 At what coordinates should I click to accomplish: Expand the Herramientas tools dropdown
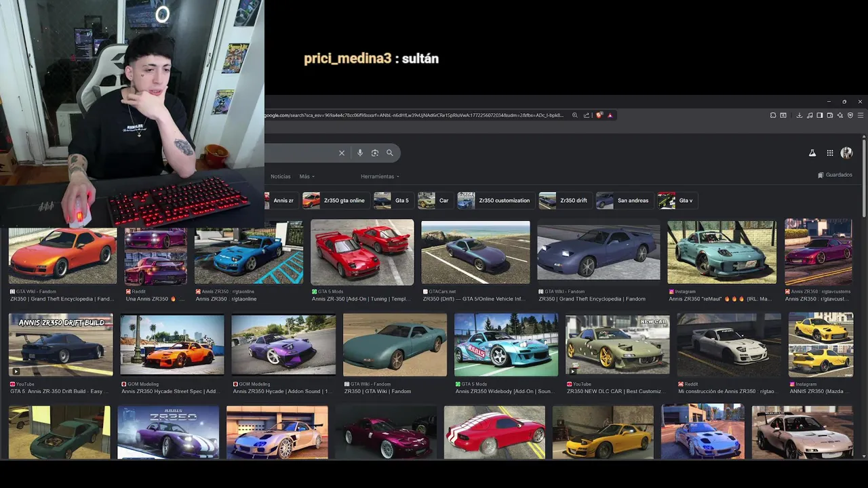(380, 176)
